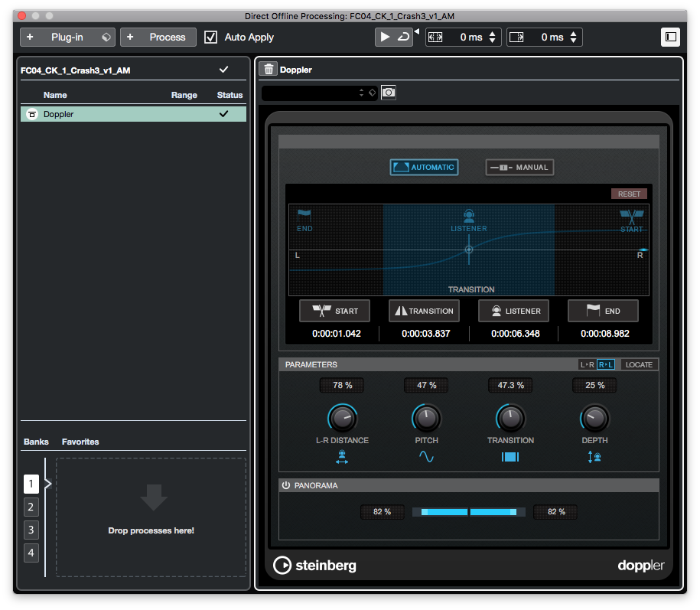The height and width of the screenshot is (610, 700).
Task: Select bank 1
Action: 31,484
